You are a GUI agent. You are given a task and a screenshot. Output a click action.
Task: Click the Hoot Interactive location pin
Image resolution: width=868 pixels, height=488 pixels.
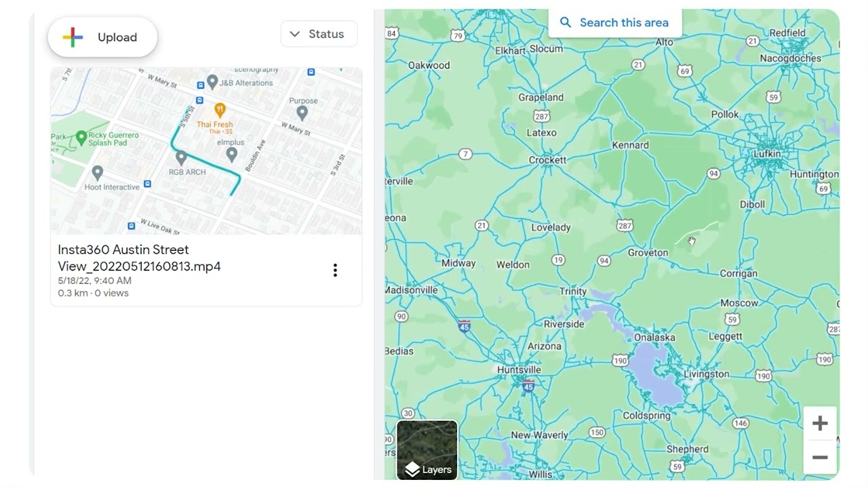97,173
